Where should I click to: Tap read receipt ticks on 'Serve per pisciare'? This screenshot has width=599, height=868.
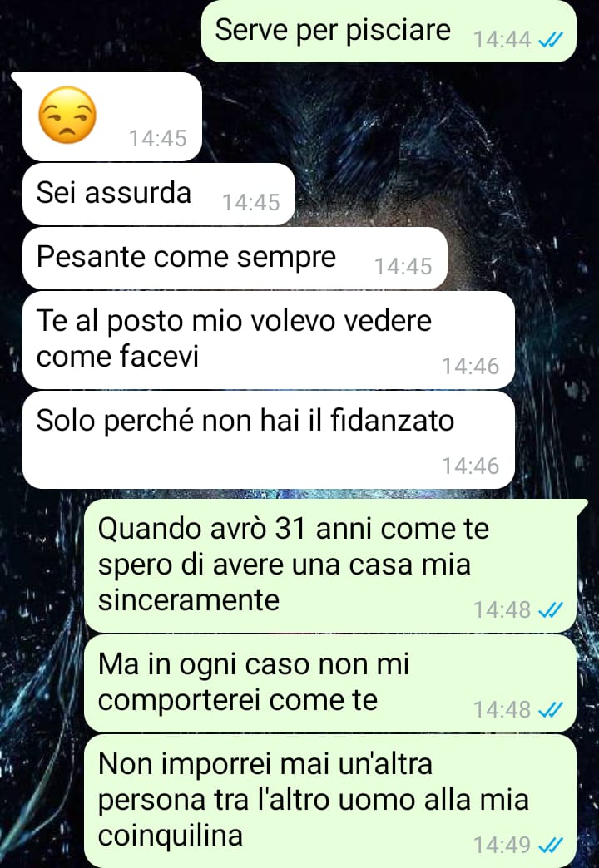(551, 40)
